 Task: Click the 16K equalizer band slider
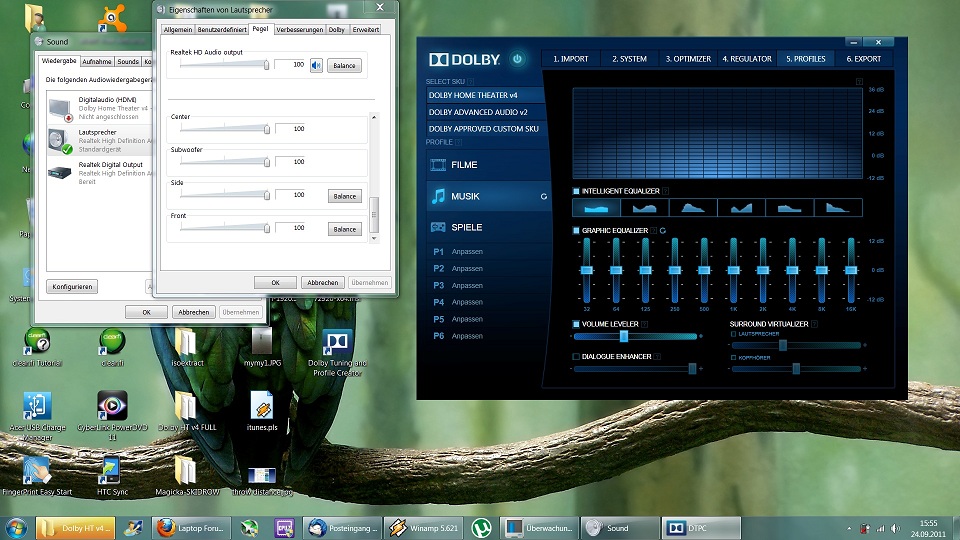coord(851,270)
